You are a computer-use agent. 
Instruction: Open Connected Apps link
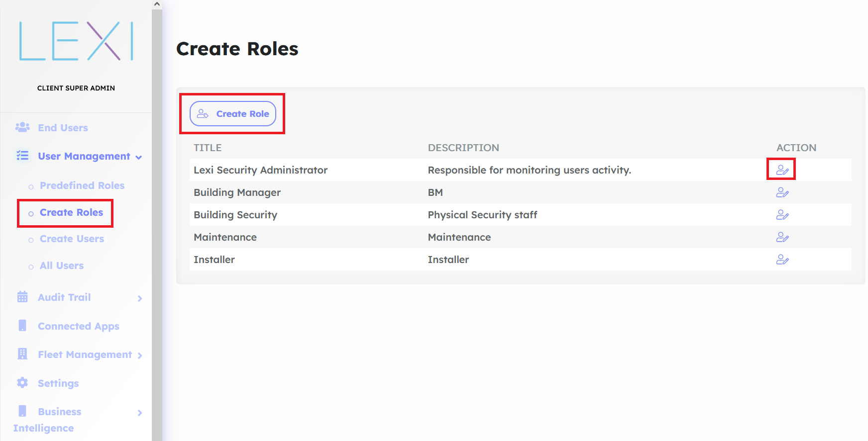(79, 327)
